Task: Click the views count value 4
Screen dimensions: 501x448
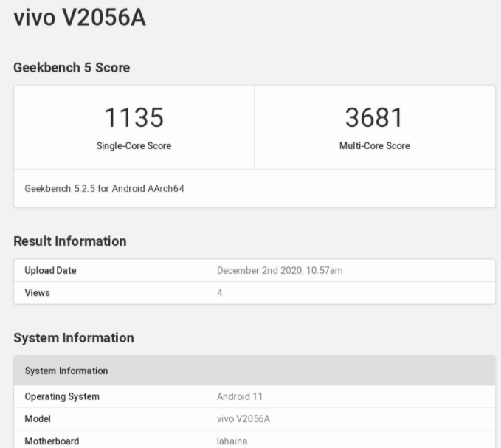Action: 220,293
